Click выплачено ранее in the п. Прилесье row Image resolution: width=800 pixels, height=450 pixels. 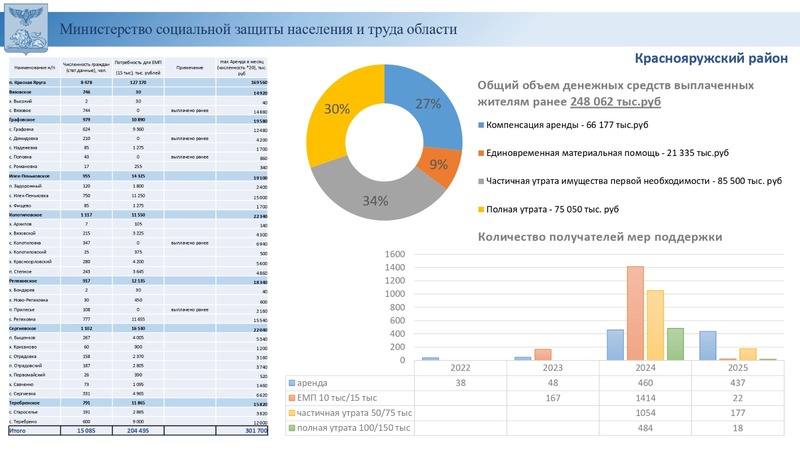[x=190, y=310]
